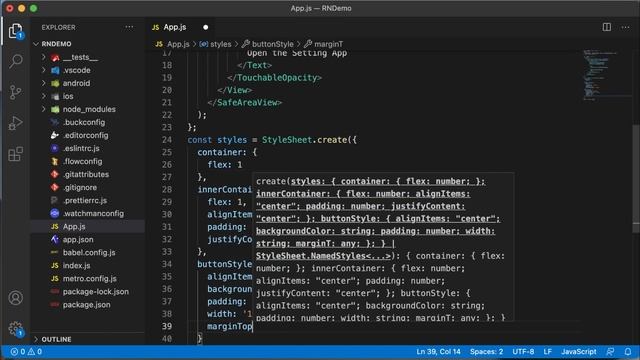Open the Source Control view
The height and width of the screenshot is (360, 640).
(16, 92)
